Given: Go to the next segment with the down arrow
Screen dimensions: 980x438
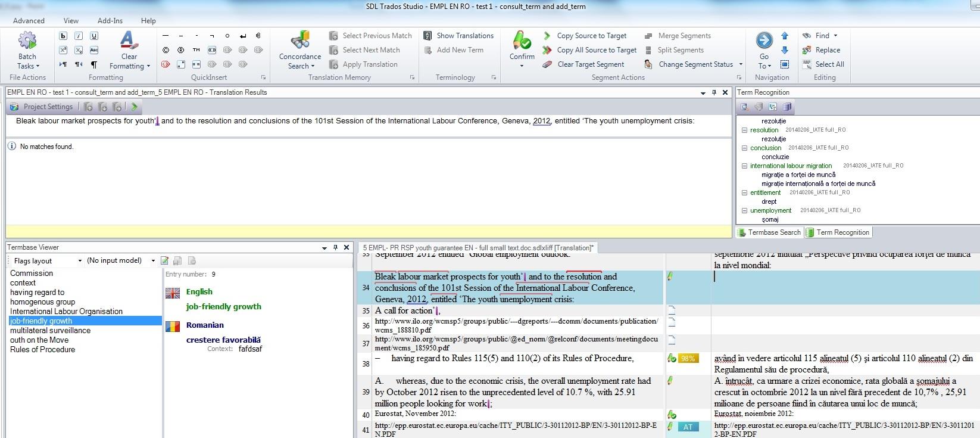Looking at the screenshot, I should (x=785, y=50).
